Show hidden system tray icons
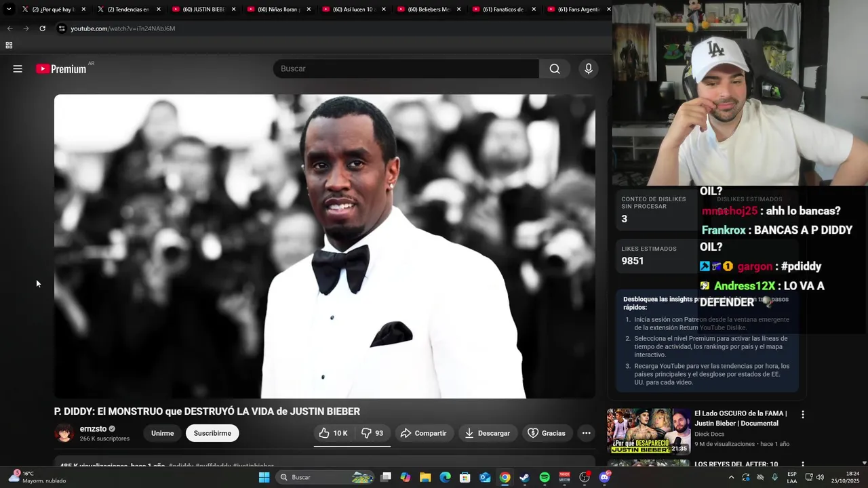 coord(731,477)
